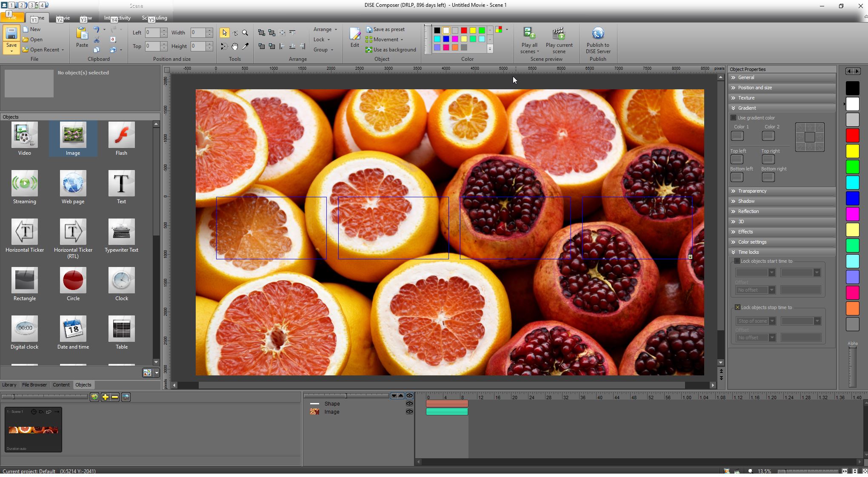Choose the red swatch in right palette
868x477 pixels.
click(x=852, y=136)
